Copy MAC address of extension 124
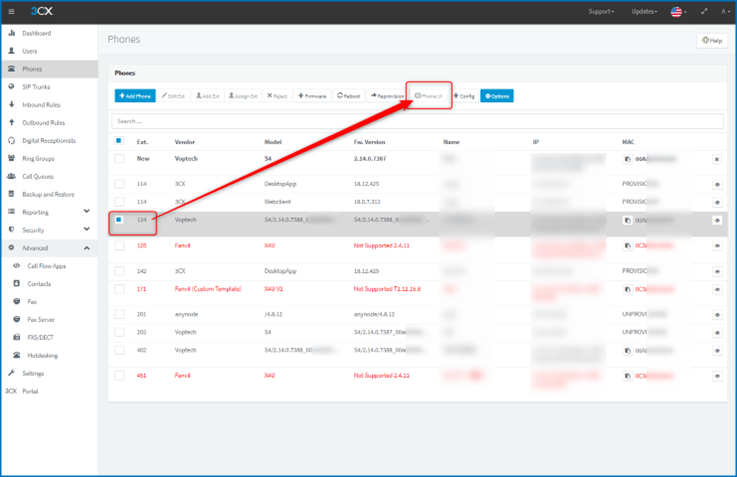The image size is (737, 477). 627,220
